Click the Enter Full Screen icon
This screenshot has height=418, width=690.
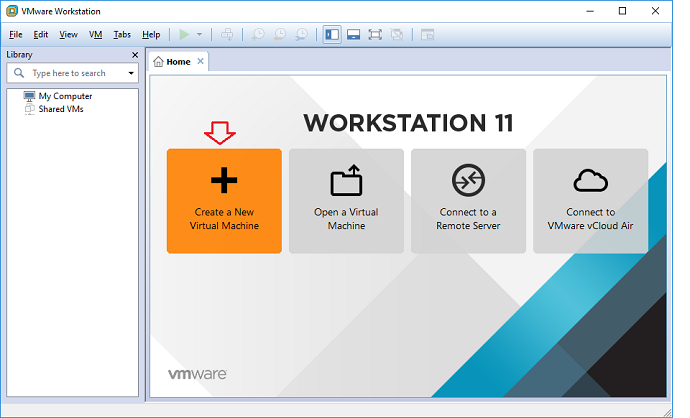(x=375, y=34)
